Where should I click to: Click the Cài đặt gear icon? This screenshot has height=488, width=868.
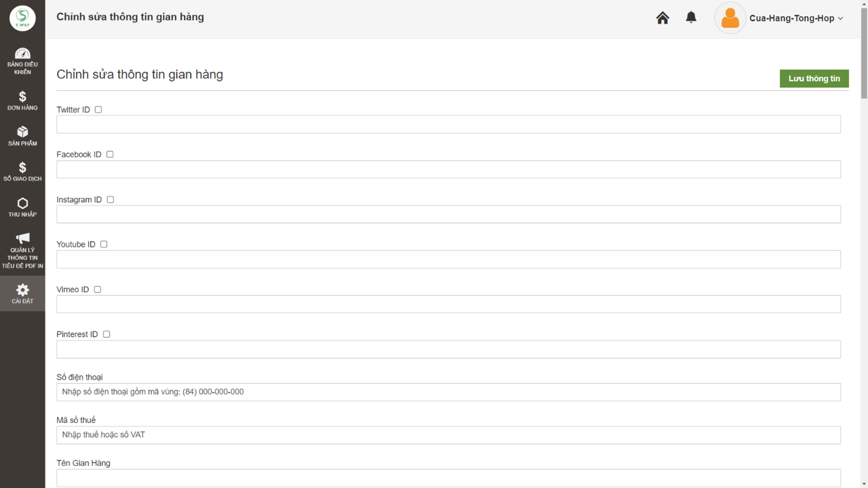point(22,290)
